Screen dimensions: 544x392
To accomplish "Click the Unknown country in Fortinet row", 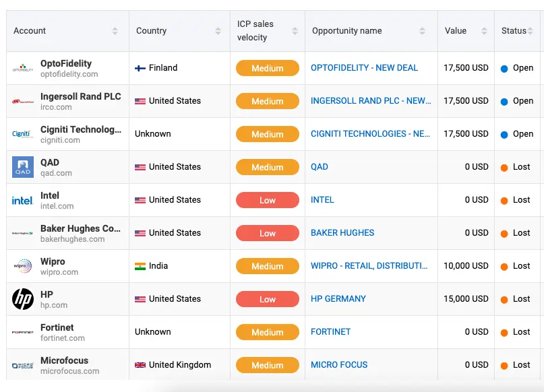I will 152,331.
